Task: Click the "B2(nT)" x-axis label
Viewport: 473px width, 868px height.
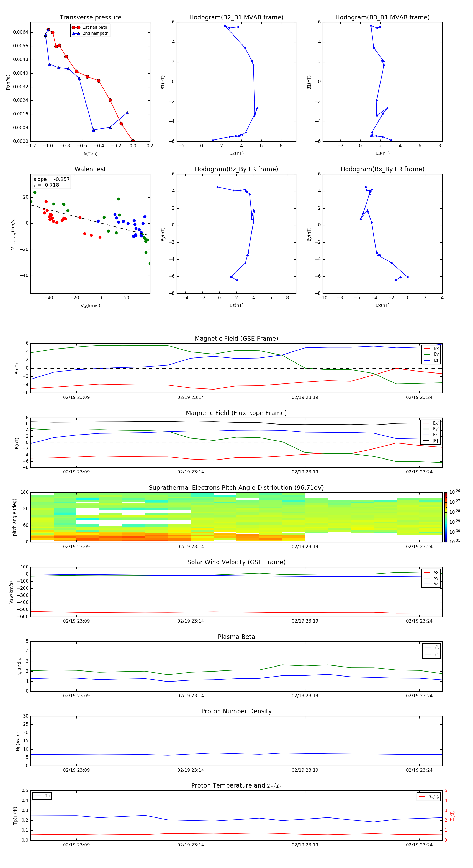Action: 236,153
